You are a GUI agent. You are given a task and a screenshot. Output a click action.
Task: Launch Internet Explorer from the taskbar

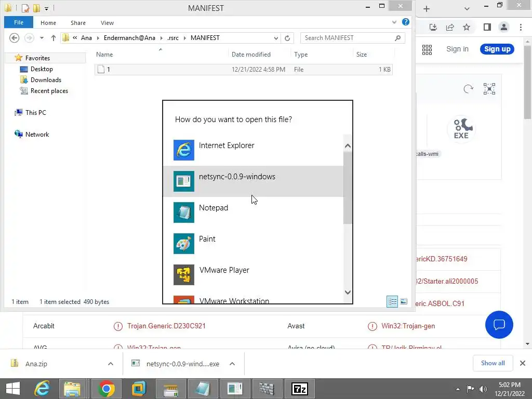tap(42, 389)
